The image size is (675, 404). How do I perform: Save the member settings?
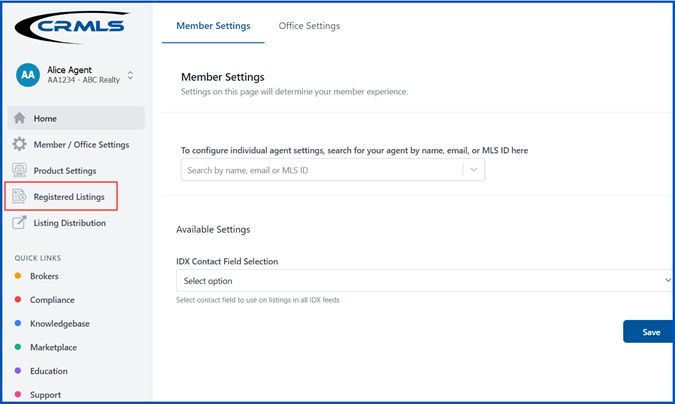pyautogui.click(x=648, y=332)
